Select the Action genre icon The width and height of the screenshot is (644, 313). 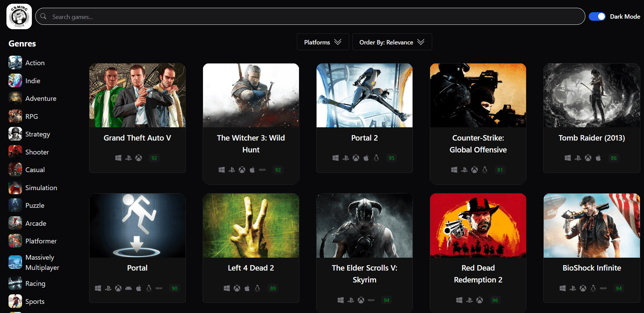pos(15,62)
